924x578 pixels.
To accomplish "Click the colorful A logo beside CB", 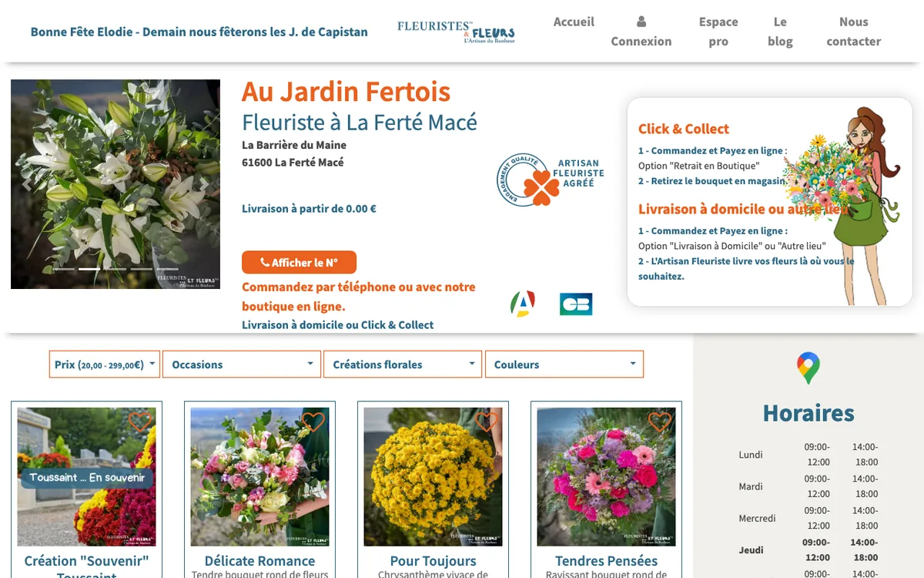I will tap(523, 304).
